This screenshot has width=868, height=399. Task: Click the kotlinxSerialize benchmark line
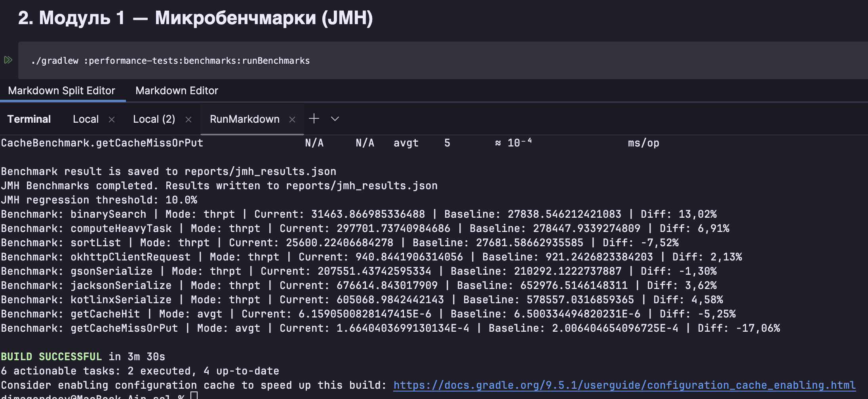[x=362, y=300]
